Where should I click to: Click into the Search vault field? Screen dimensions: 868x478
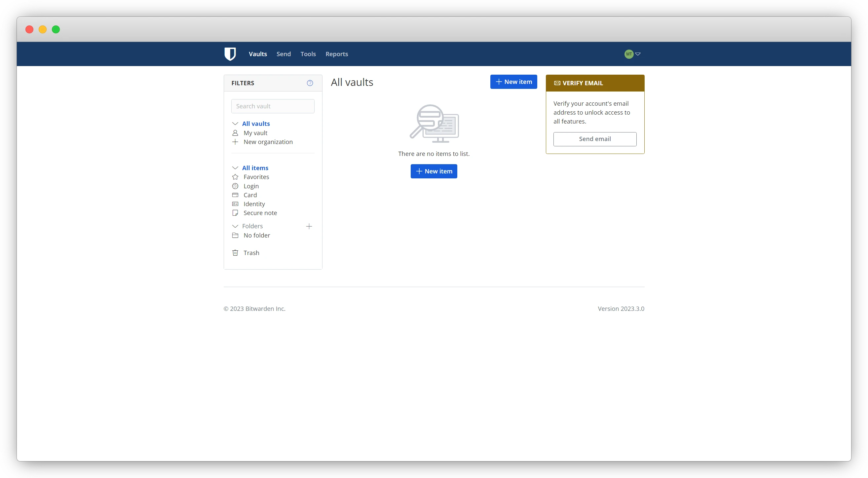pos(273,106)
